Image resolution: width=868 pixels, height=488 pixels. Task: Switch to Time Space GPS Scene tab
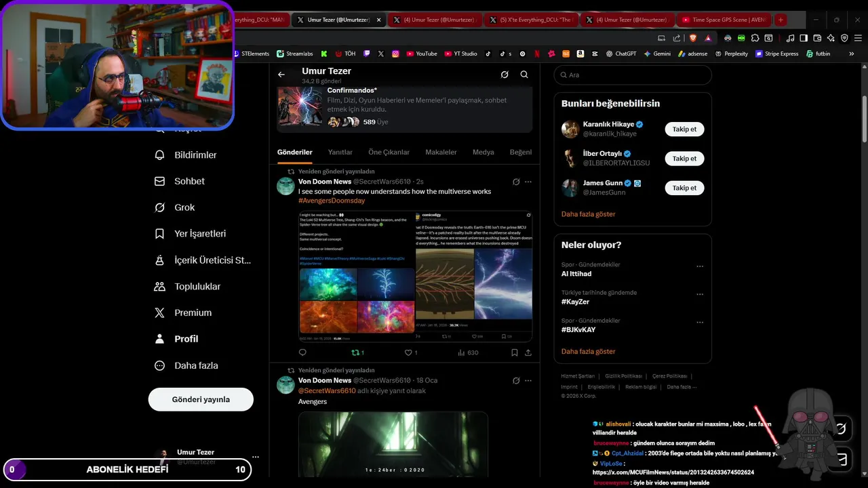(x=723, y=20)
